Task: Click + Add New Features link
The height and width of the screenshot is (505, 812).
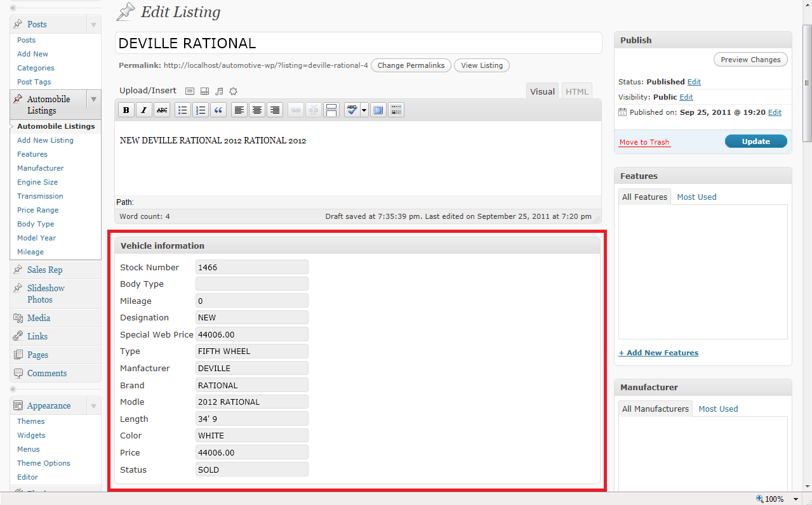Action: tap(658, 353)
